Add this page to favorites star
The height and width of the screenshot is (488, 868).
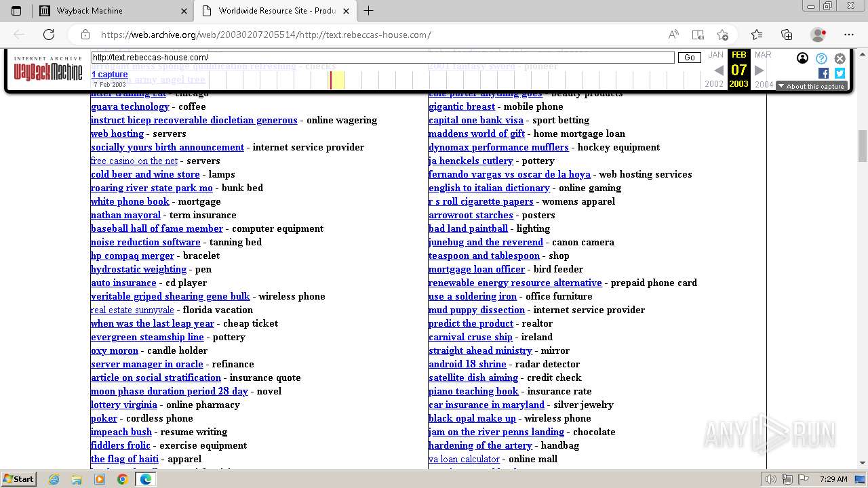click(722, 35)
